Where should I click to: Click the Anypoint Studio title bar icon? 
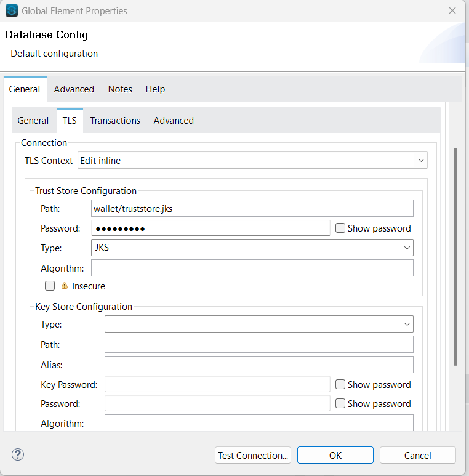click(x=12, y=10)
